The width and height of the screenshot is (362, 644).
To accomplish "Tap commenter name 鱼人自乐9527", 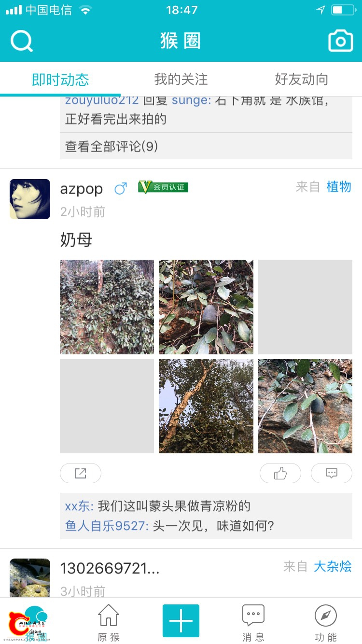I will (x=107, y=526).
